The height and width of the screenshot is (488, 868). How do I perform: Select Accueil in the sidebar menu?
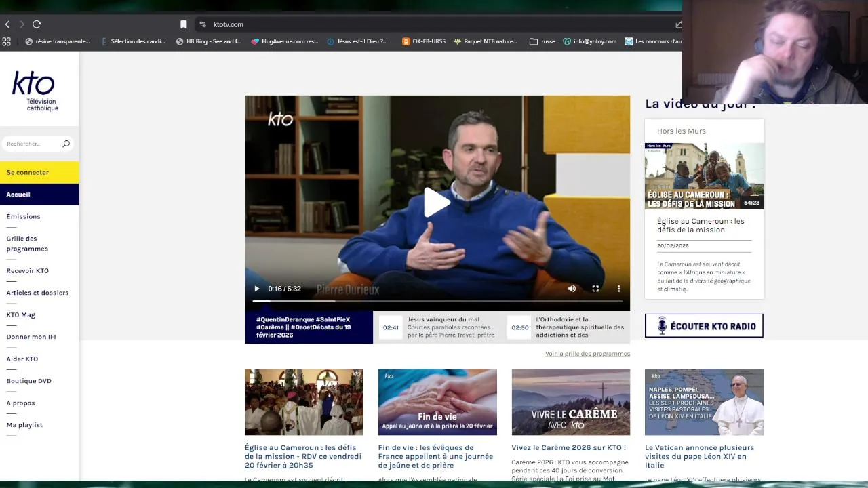pyautogui.click(x=39, y=195)
